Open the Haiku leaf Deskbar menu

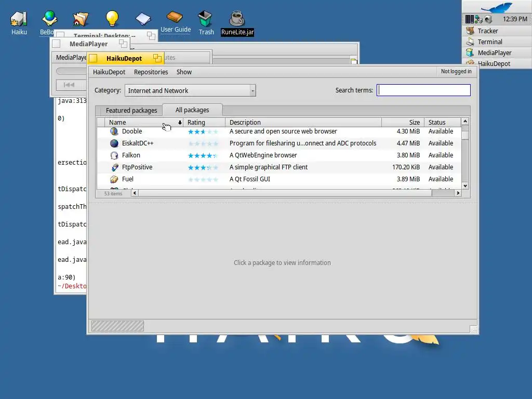[497, 7]
